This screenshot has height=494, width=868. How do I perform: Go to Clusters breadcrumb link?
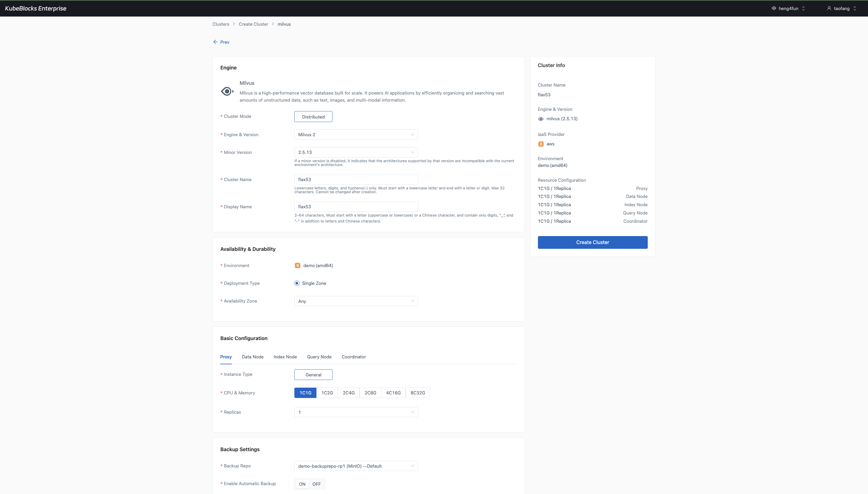pyautogui.click(x=221, y=24)
